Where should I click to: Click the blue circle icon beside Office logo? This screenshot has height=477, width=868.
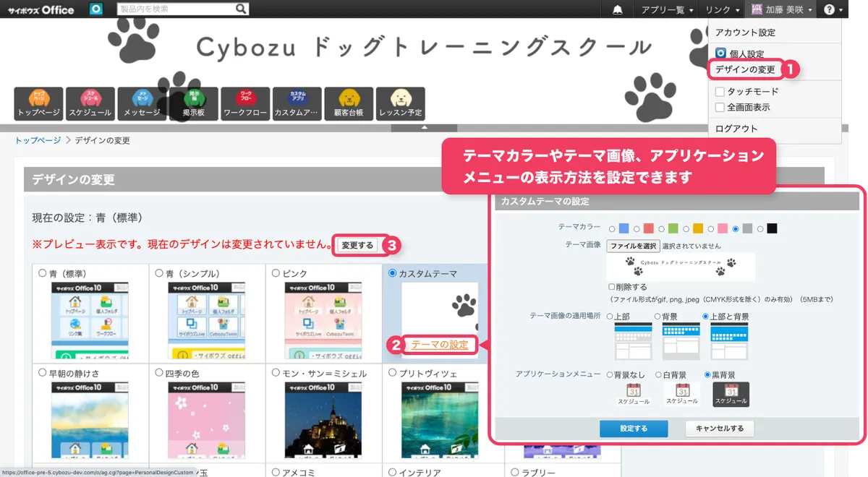point(96,9)
